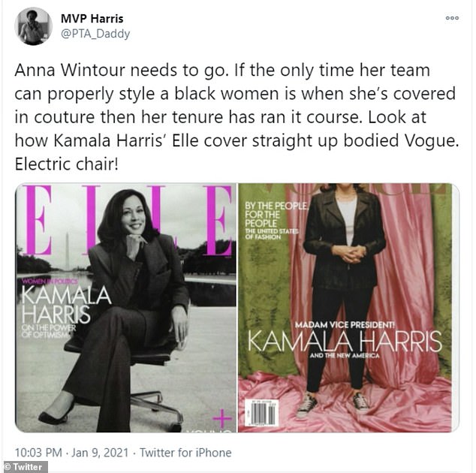
Task: Click the Madam Vice President headline
Action: tap(345, 325)
